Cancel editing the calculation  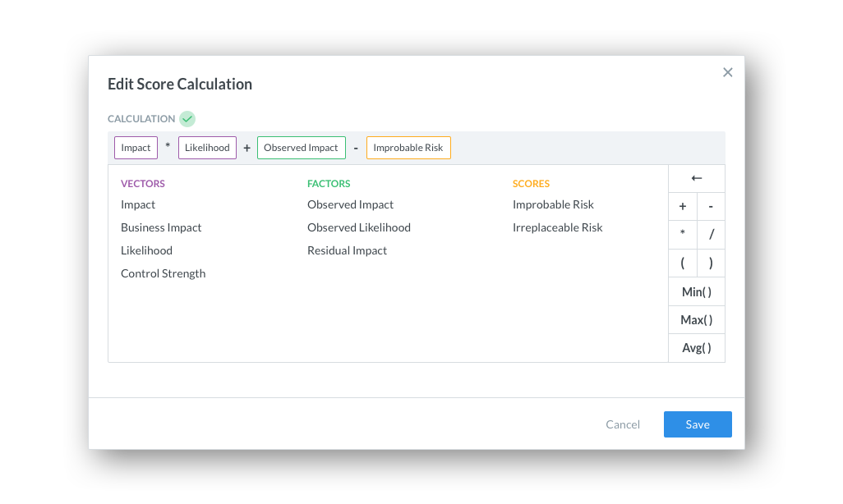point(623,424)
